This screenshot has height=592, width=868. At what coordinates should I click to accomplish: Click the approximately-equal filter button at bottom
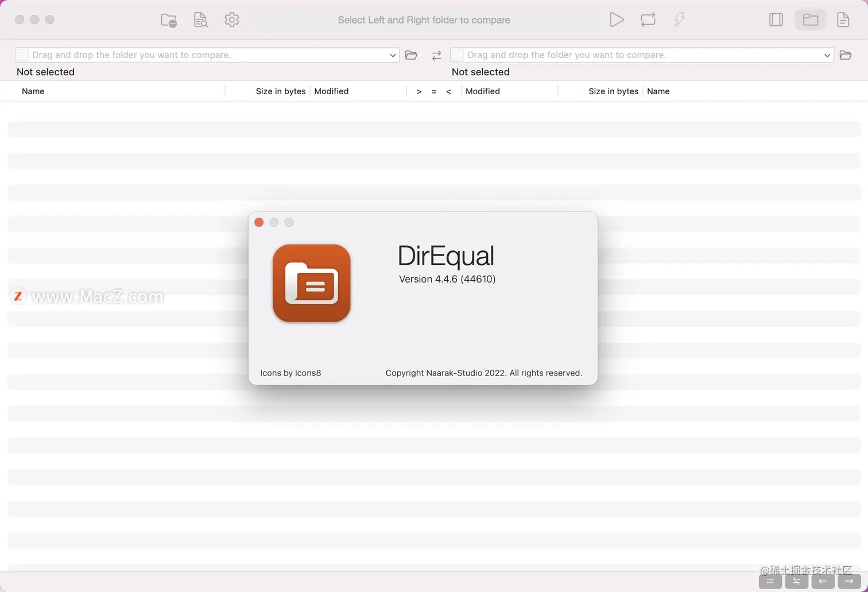click(770, 581)
